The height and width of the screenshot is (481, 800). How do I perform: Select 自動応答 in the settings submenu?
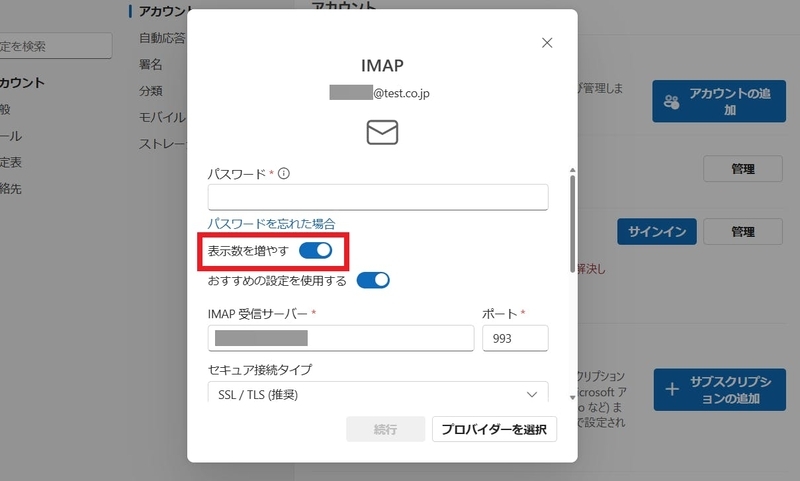pos(162,38)
